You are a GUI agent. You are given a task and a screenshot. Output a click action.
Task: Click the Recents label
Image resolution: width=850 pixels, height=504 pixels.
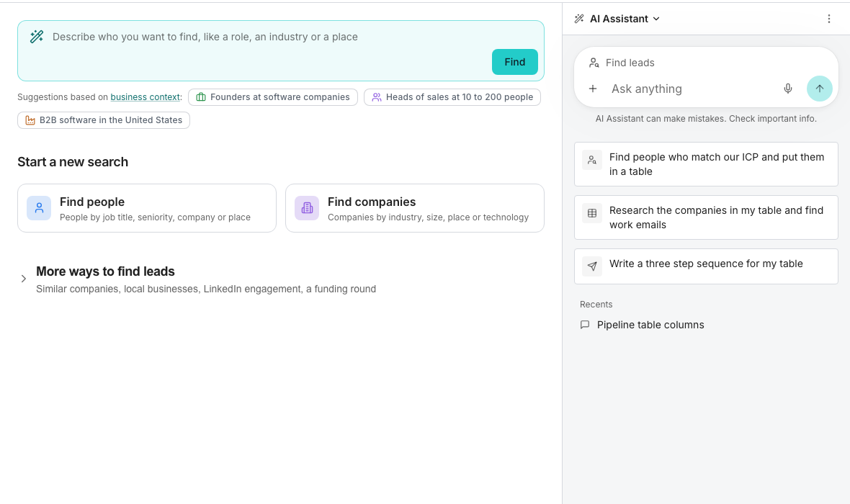596,305
